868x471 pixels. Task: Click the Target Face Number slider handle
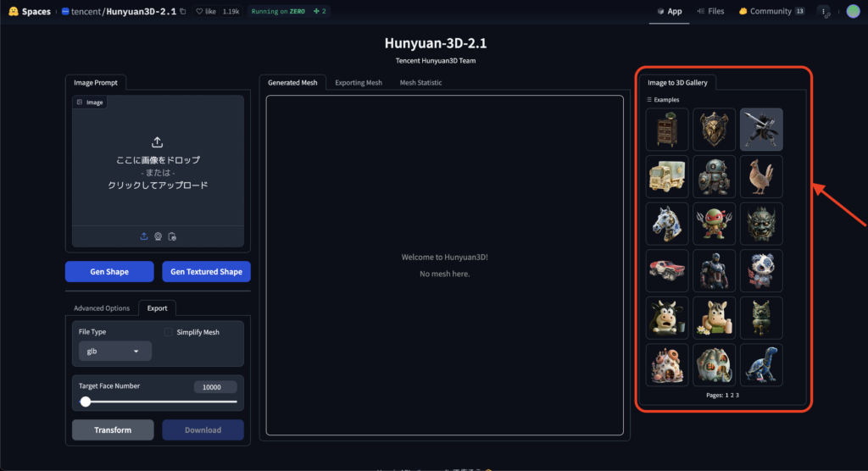pos(86,402)
